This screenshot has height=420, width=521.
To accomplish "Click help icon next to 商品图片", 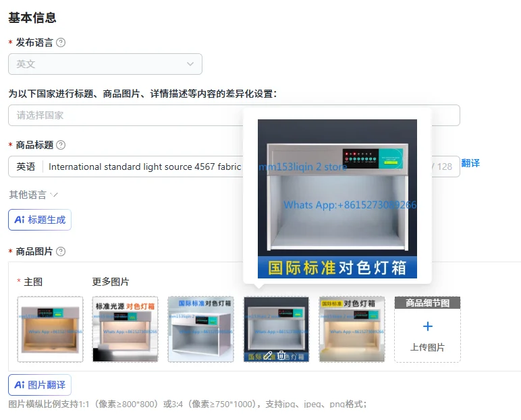I will tap(61, 251).
